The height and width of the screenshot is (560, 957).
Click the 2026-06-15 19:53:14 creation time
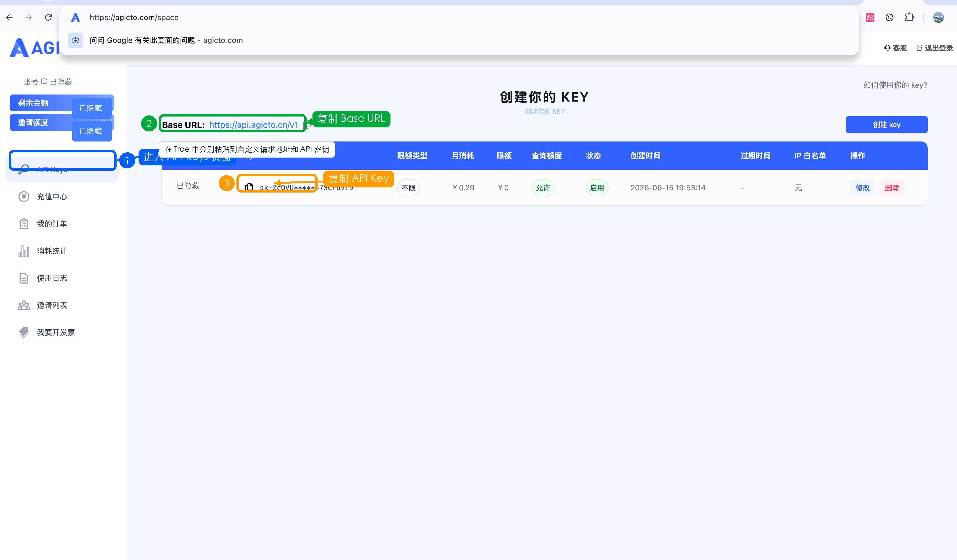coord(668,188)
